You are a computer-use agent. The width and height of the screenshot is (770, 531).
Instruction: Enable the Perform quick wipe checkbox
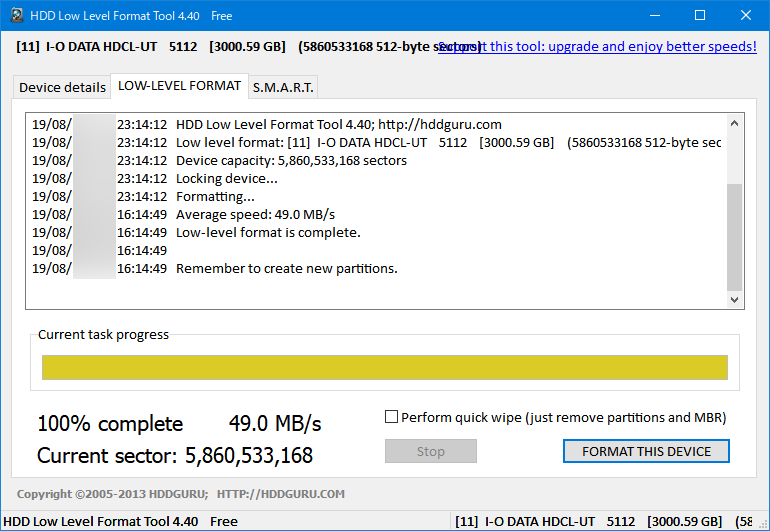[x=391, y=417]
